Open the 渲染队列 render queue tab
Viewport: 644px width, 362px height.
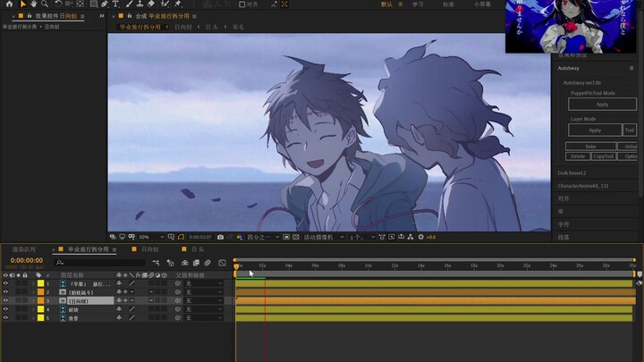[x=24, y=249]
